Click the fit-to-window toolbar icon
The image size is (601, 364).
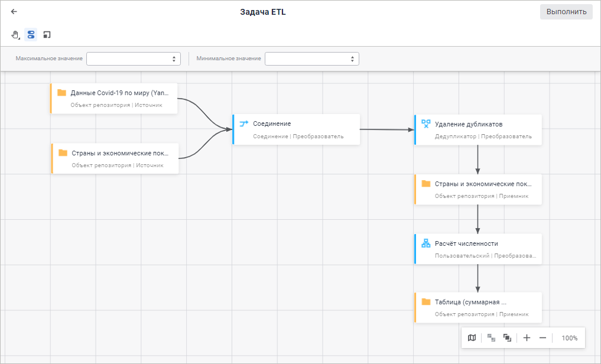coord(47,35)
